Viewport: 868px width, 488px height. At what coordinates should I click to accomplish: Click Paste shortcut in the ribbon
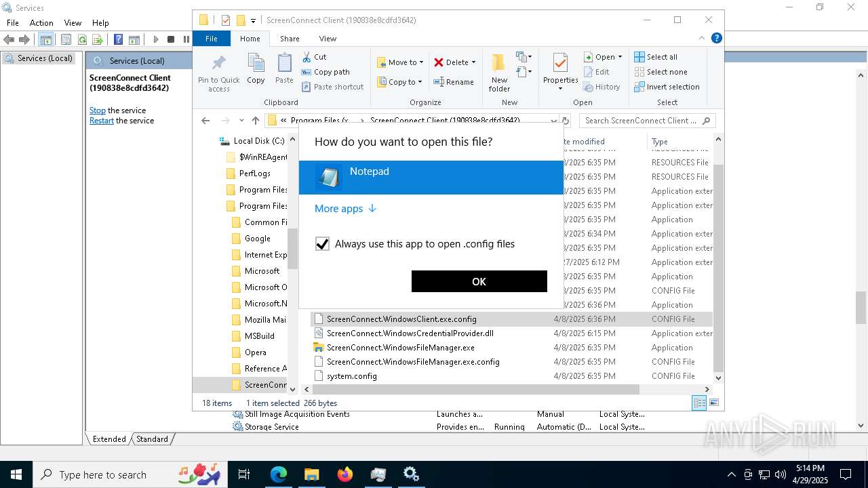pos(333,87)
